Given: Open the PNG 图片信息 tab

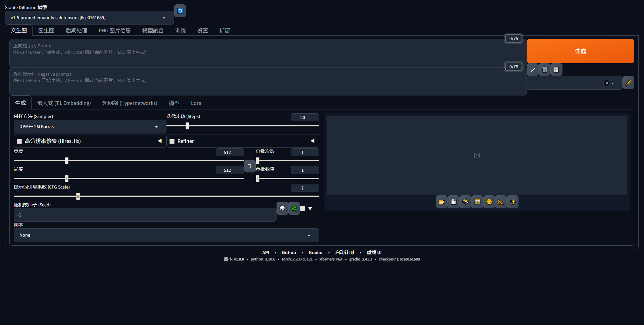Looking at the screenshot, I should pos(115,31).
